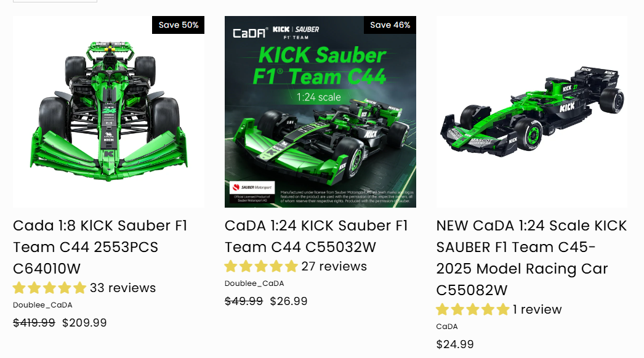
Task: View the 33 reviews link
Action: pyautogui.click(x=123, y=288)
